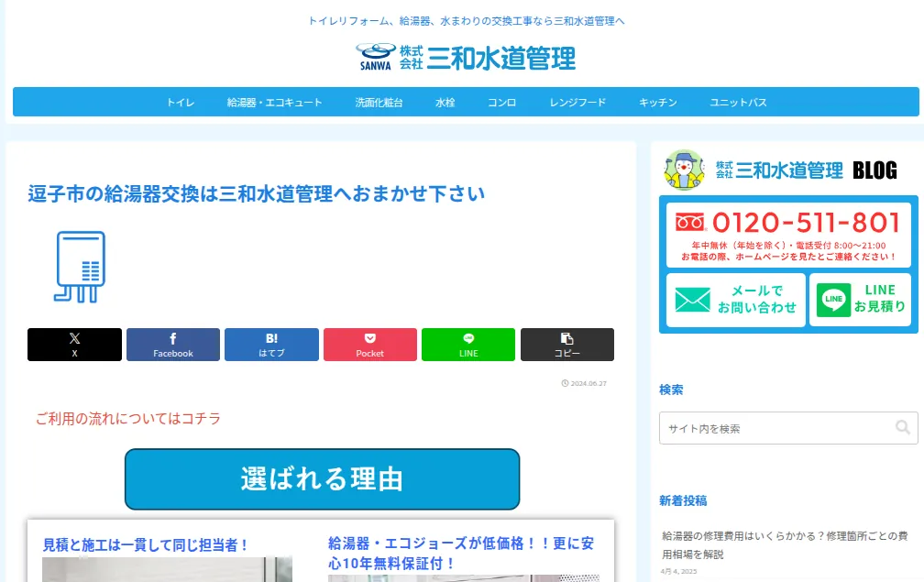Click the 検索 sidebar heading

[x=671, y=390]
